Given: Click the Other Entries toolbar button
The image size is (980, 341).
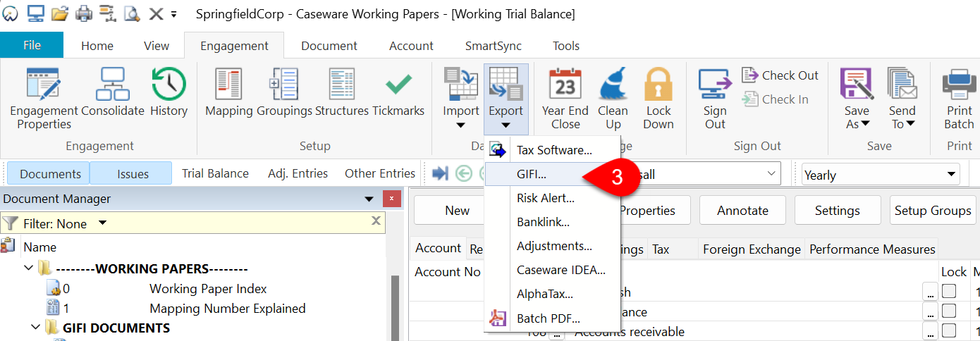Looking at the screenshot, I should (380, 173).
